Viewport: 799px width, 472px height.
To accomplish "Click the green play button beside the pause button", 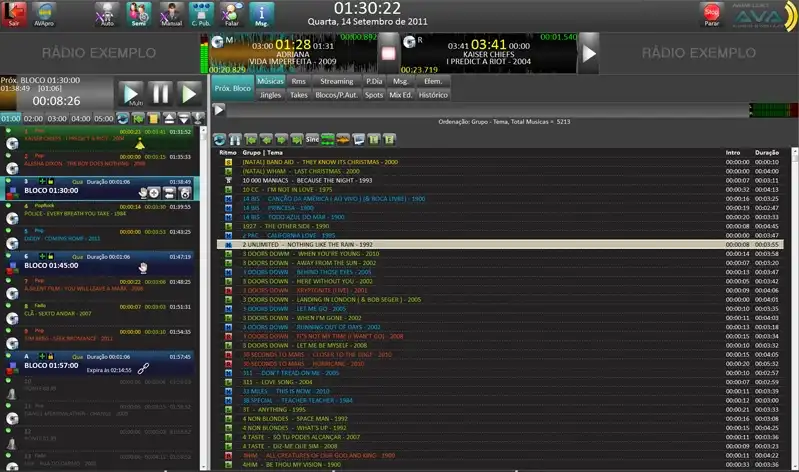I will pos(189,94).
